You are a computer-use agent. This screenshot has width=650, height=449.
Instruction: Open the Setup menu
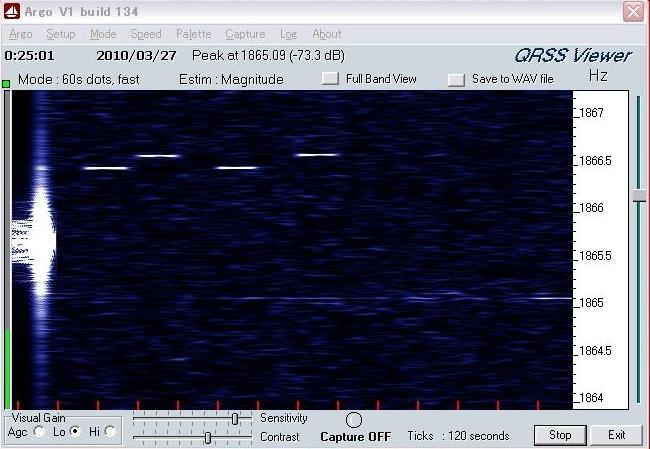[61, 34]
